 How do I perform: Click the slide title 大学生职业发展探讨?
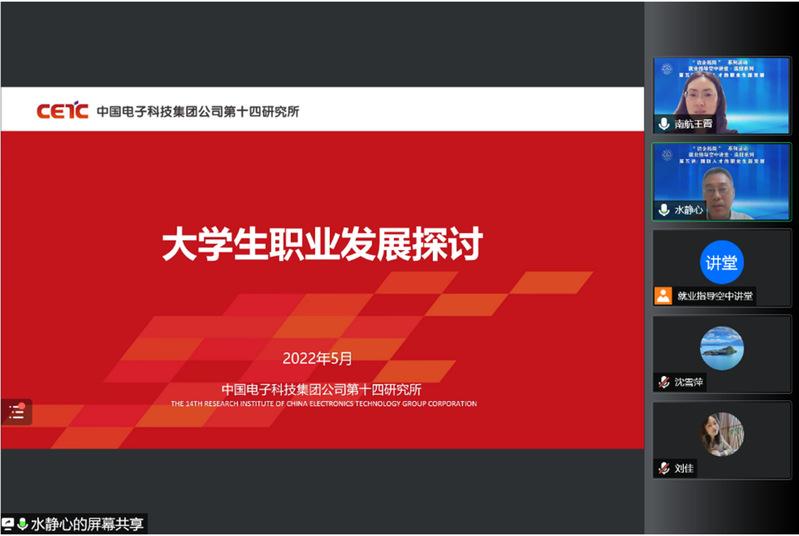pos(322,244)
